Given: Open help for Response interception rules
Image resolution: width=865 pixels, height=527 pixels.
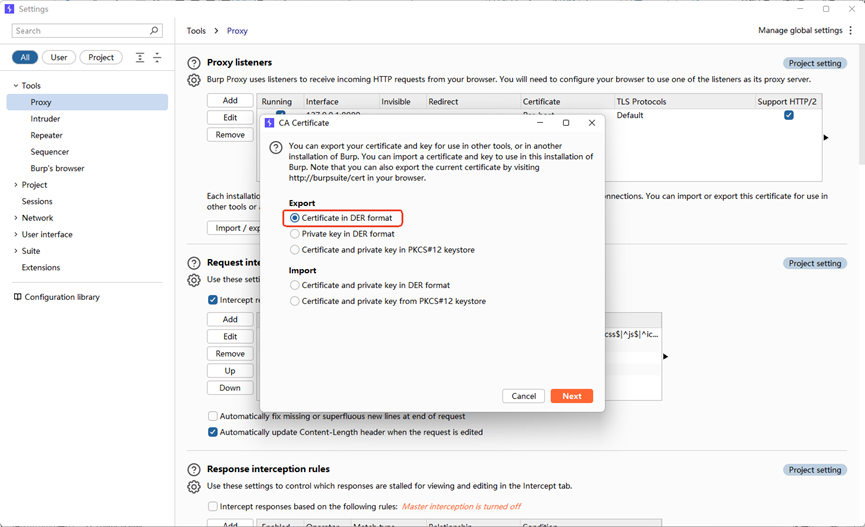Looking at the screenshot, I should (x=194, y=470).
